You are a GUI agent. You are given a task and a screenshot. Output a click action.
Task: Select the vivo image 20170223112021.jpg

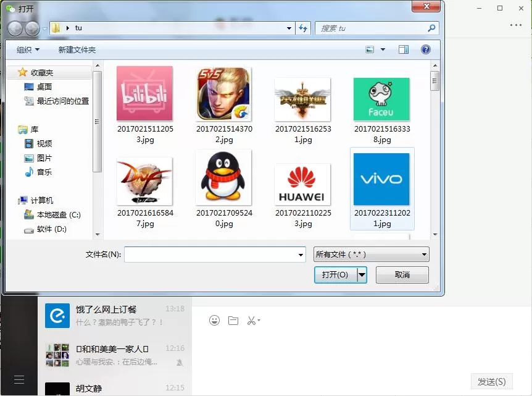tap(382, 189)
